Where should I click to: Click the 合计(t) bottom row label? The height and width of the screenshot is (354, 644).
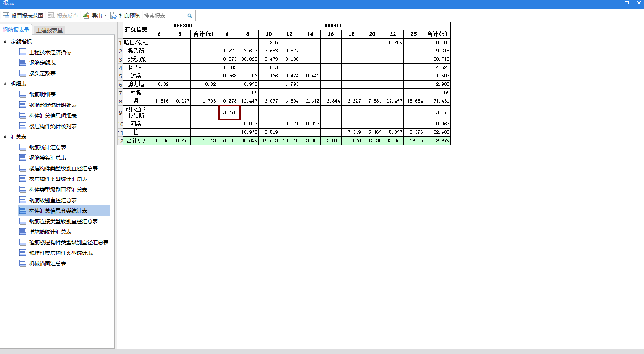click(x=136, y=141)
